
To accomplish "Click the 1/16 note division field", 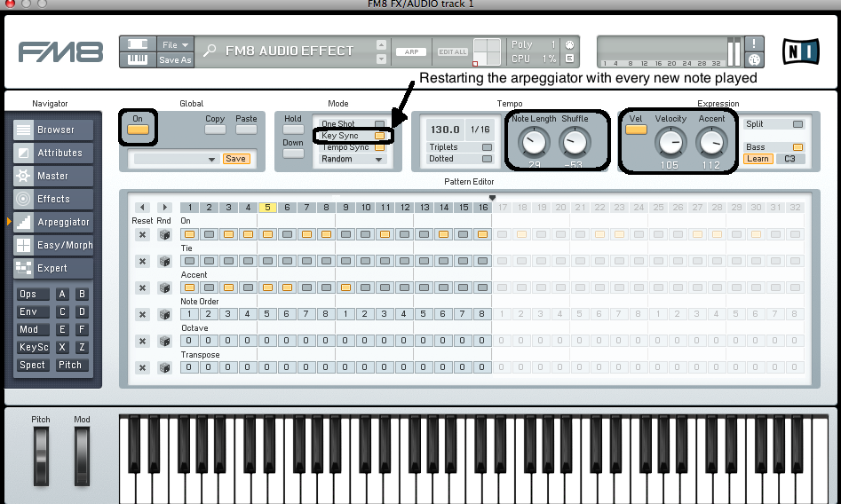I will (480, 130).
